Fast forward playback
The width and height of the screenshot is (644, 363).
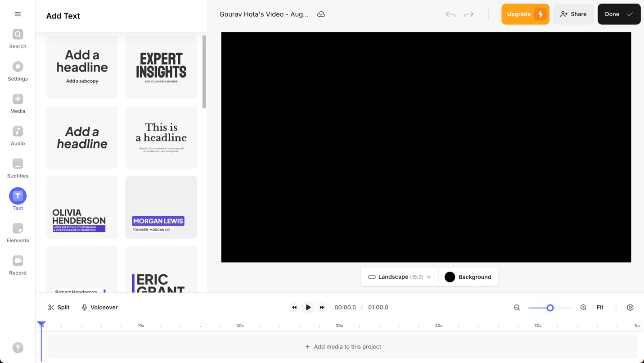point(322,308)
